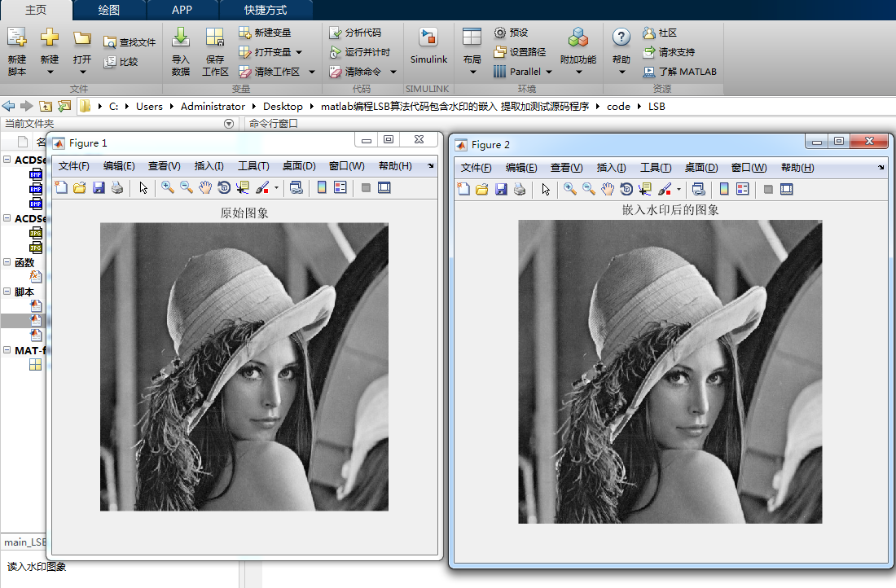This screenshot has width=896, height=588.
Task: Click Zoom Out icon in Figure 1
Action: click(187, 187)
